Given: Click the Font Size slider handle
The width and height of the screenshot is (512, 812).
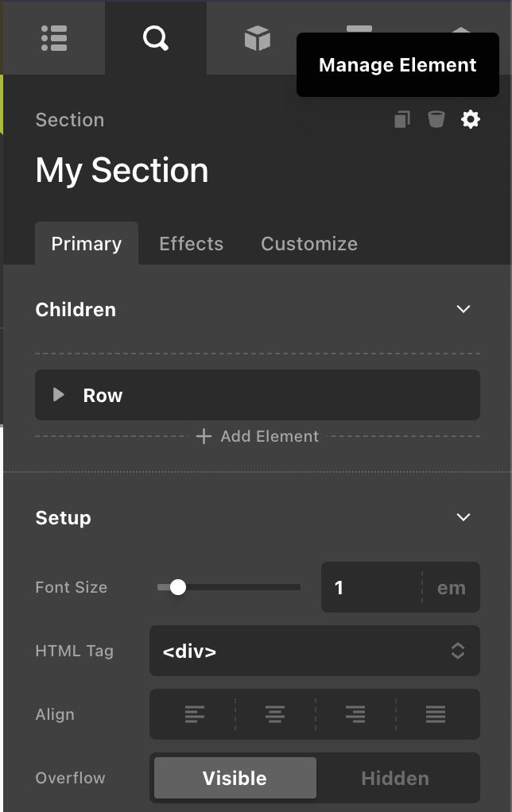Looking at the screenshot, I should (178, 587).
